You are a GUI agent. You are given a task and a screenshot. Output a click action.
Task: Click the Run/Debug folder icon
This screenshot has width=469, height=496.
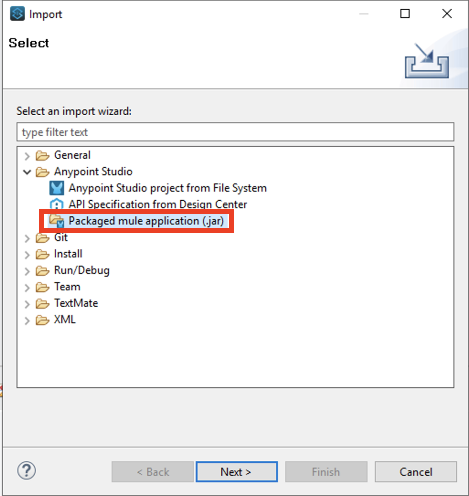(42, 271)
